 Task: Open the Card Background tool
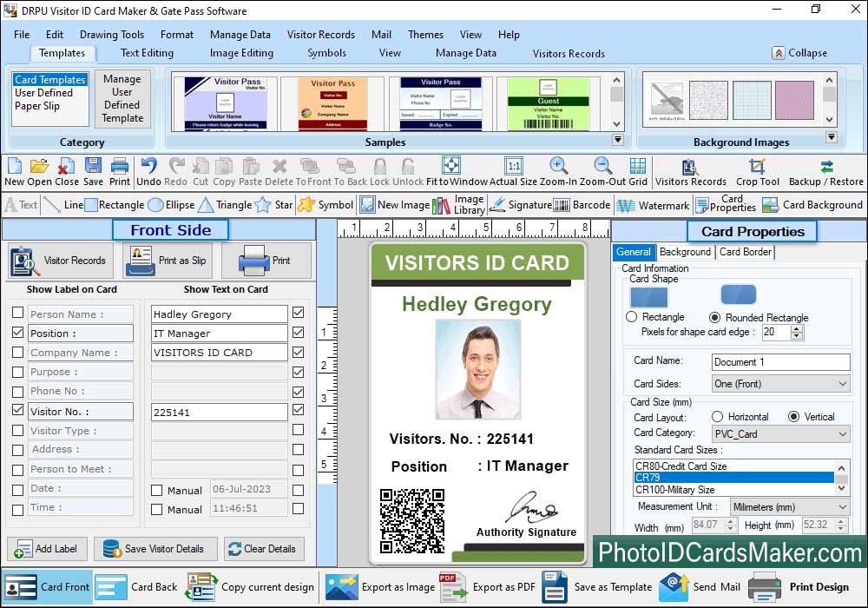pos(812,205)
